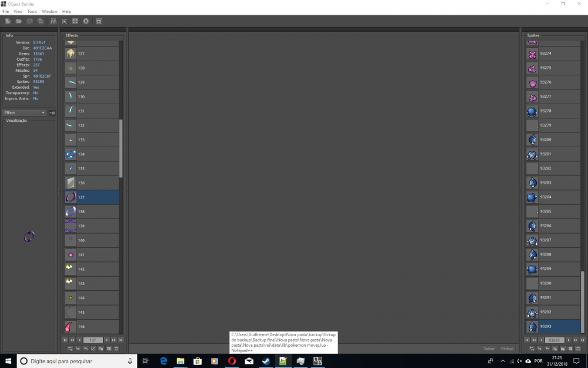Image resolution: width=588 pixels, height=368 pixels.
Task: Open Opera browser from the taskbar
Action: tap(232, 361)
